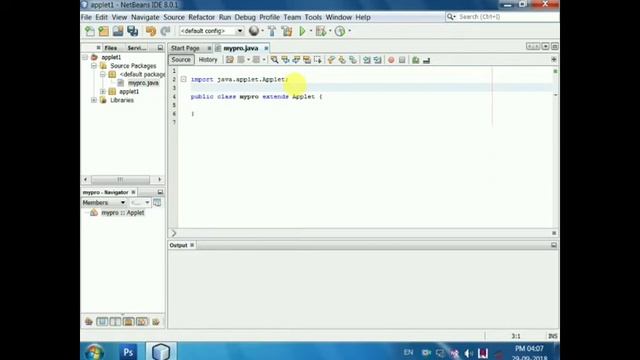Expand the applet1 package node
Screen dimensions: 640x360
[x=103, y=91]
